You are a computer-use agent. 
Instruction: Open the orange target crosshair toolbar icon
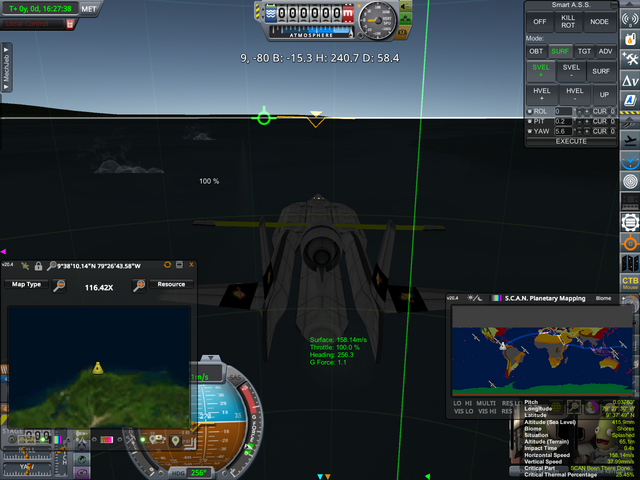coord(630,243)
